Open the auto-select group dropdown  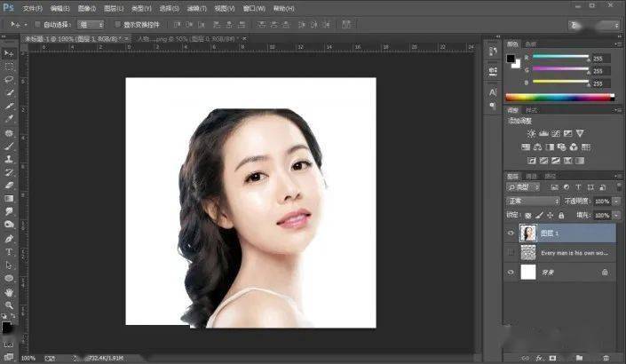91,25
